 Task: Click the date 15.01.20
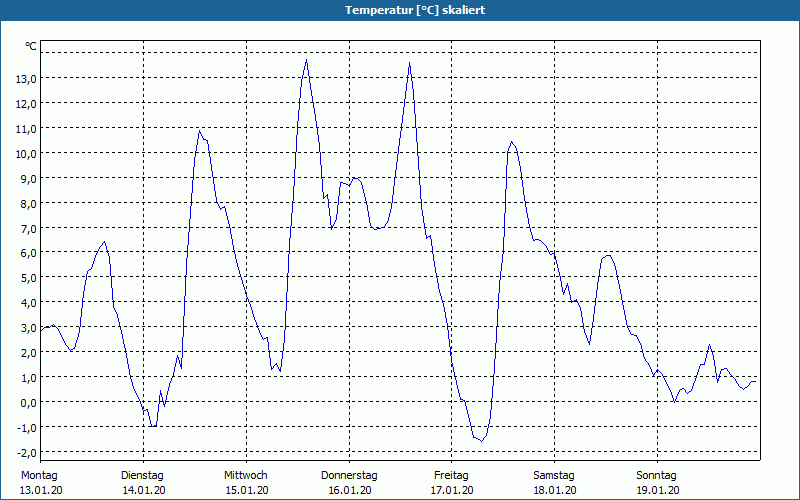click(247, 490)
